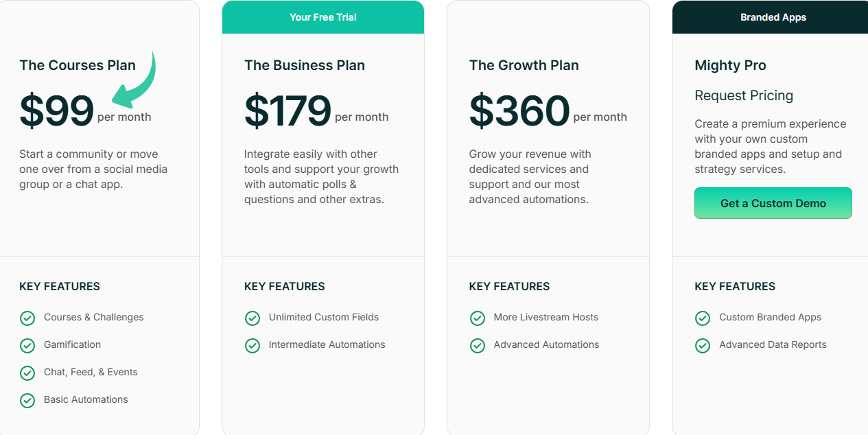This screenshot has width=868, height=435.
Task: Click the checkmark beside Custom Branded Apps
Action: (703, 318)
